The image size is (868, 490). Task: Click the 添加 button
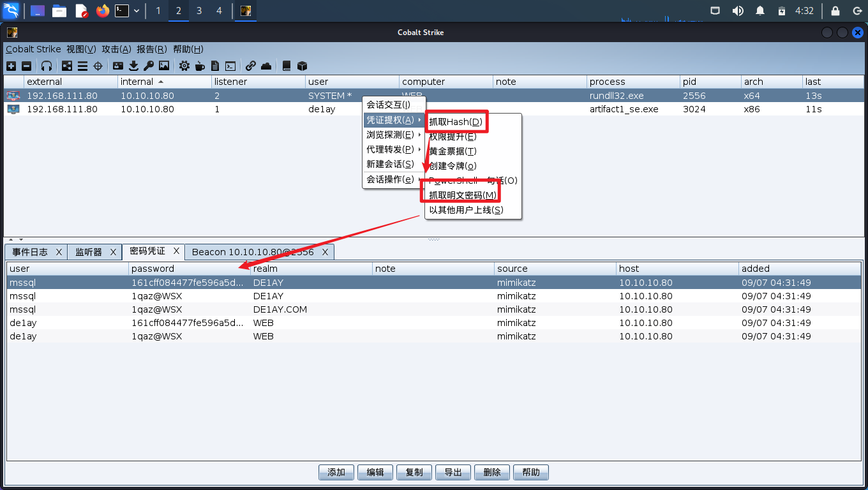pos(336,472)
